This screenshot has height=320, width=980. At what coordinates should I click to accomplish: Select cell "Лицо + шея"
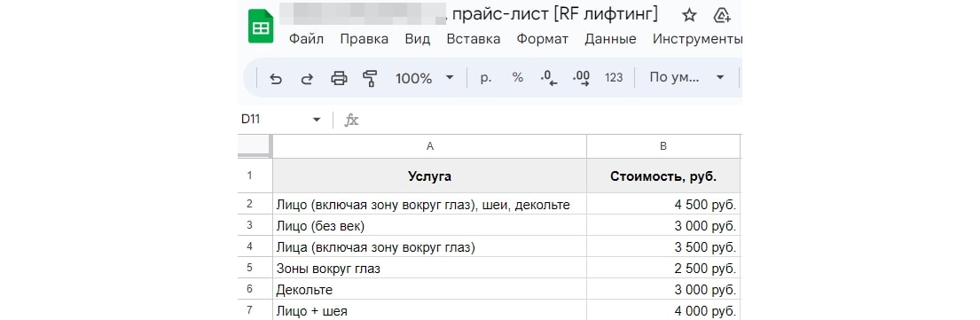[429, 310]
